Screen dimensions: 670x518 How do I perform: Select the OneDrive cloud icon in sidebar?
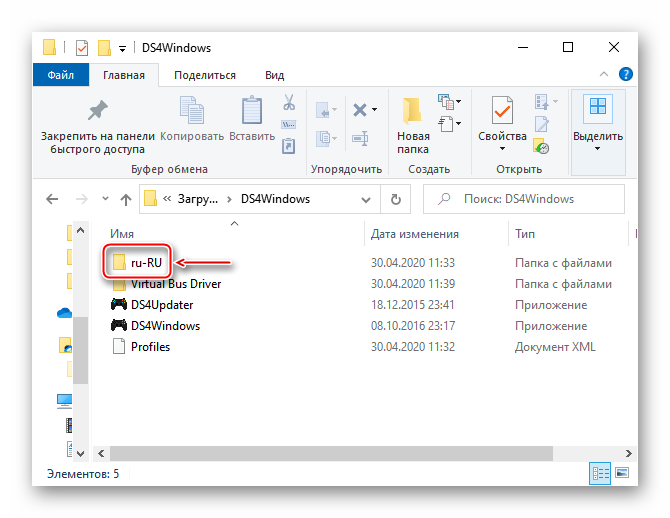[x=65, y=313]
